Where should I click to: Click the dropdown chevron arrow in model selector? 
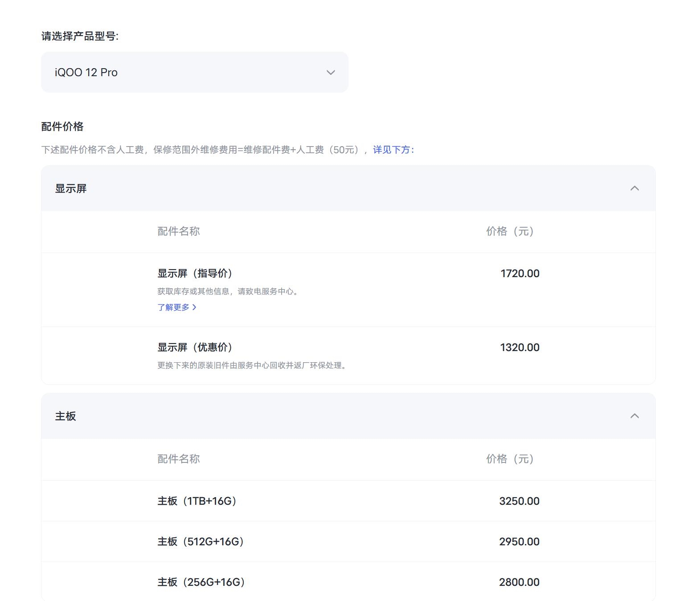(x=331, y=73)
